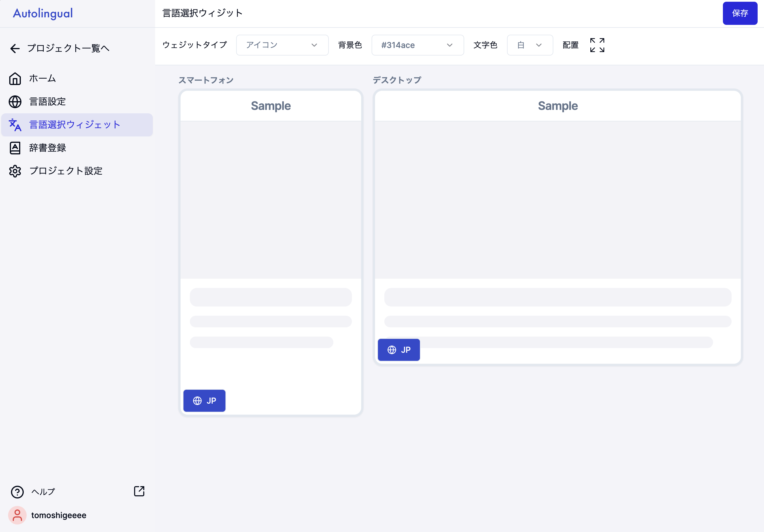The image size is (764, 532).
Task: Select the #314ace background color value
Action: [x=398, y=45]
